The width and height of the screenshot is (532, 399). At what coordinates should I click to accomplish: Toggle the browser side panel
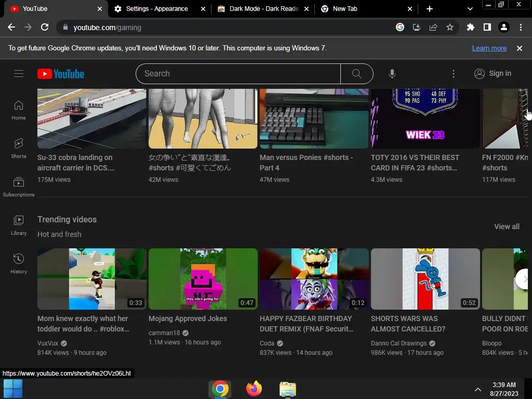[x=487, y=27]
